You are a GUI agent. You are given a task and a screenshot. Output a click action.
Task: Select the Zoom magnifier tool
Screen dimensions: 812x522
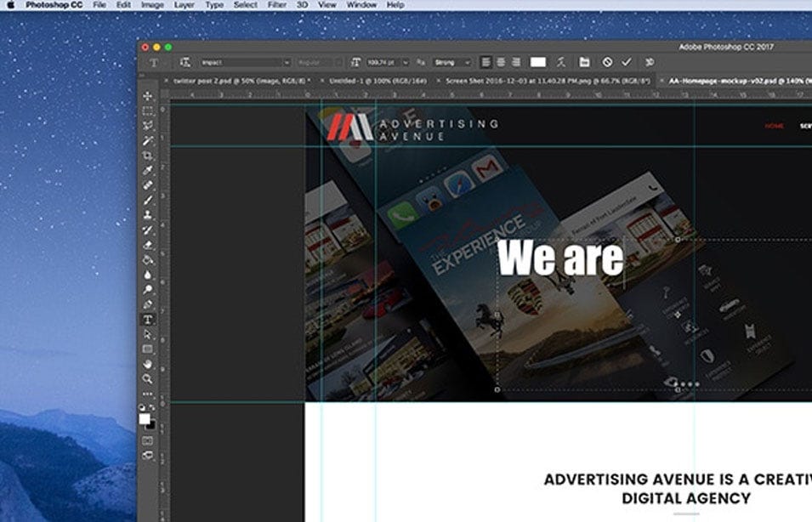pyautogui.click(x=148, y=379)
